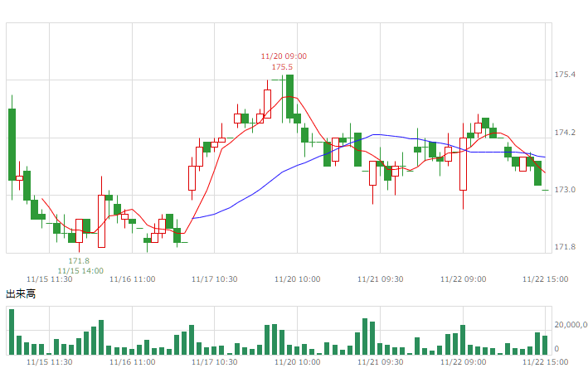Viewport: 588px width, 368px height.
Task: Select the 175.4 price axis label
Action: click(565, 75)
